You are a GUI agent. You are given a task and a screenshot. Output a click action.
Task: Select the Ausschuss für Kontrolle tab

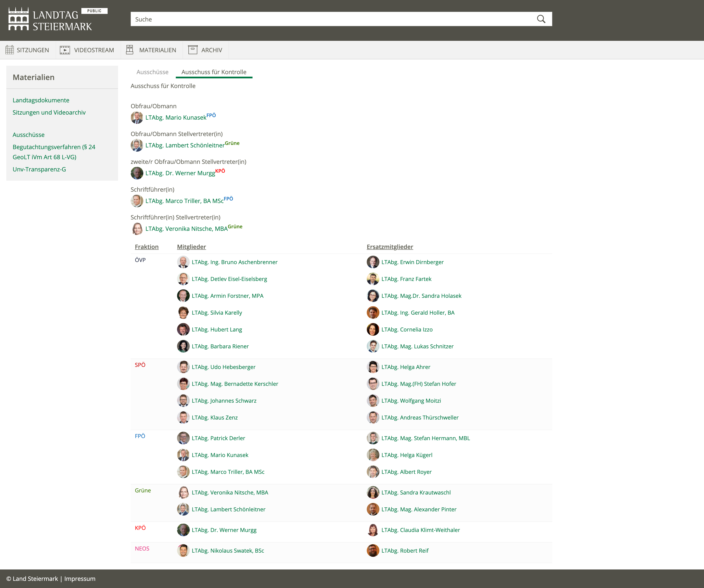pos(214,72)
